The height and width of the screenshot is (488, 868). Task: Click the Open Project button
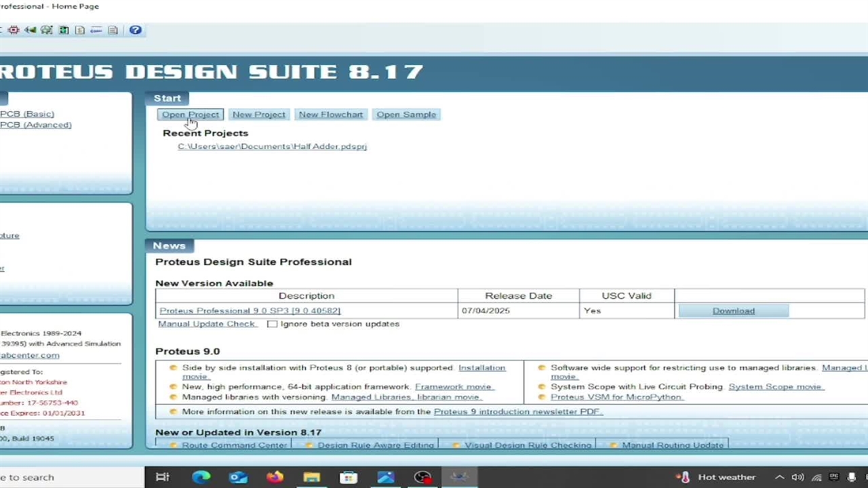click(190, 115)
